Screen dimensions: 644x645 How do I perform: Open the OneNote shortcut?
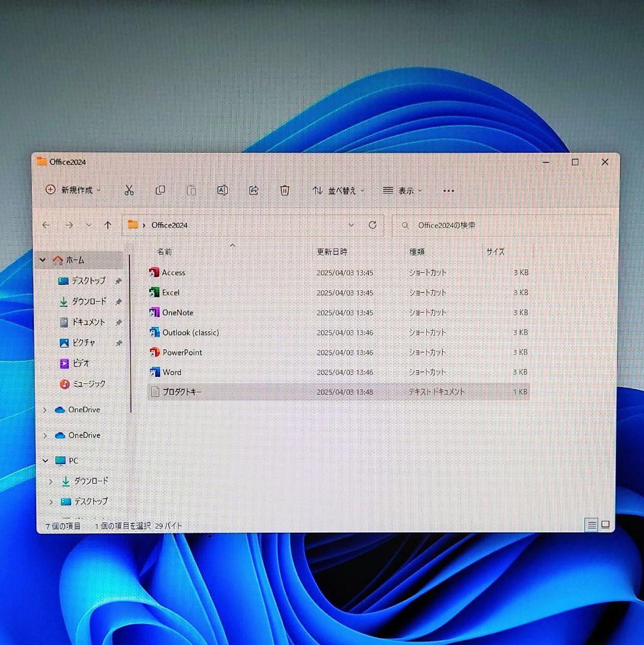point(177,312)
